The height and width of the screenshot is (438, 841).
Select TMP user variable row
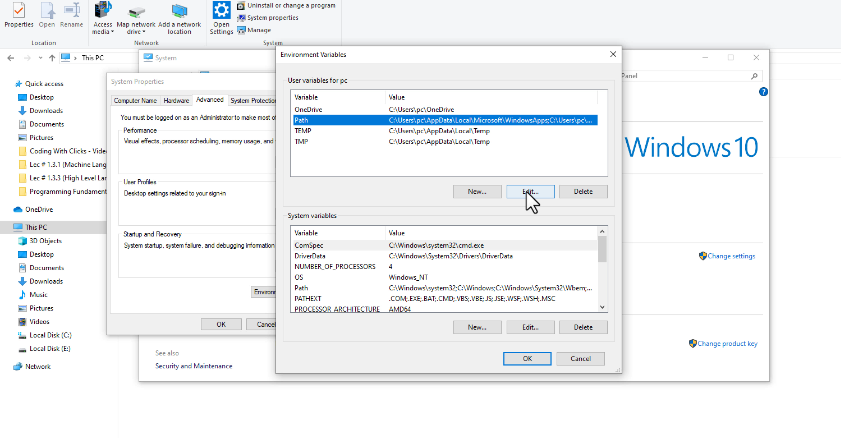pyautogui.click(x=445, y=142)
